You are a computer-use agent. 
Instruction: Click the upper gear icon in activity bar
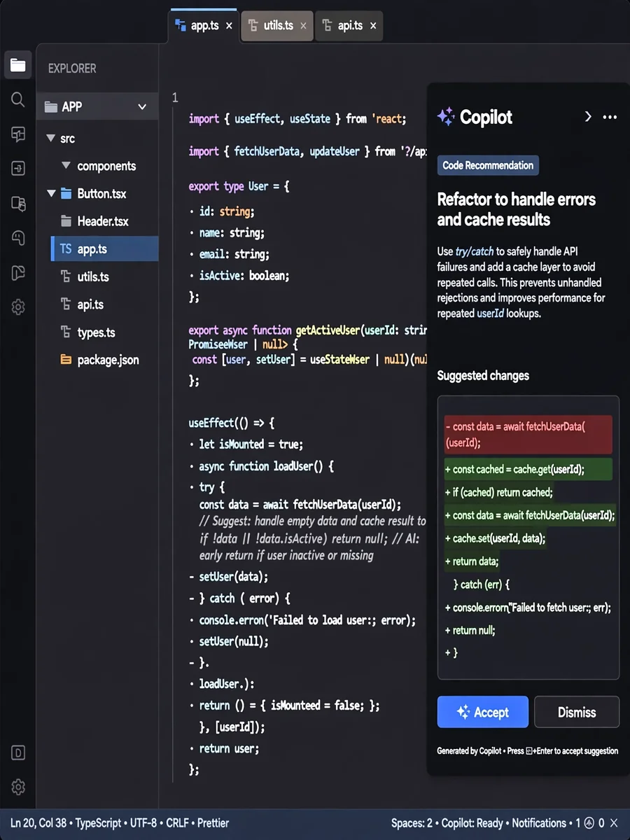click(x=18, y=307)
